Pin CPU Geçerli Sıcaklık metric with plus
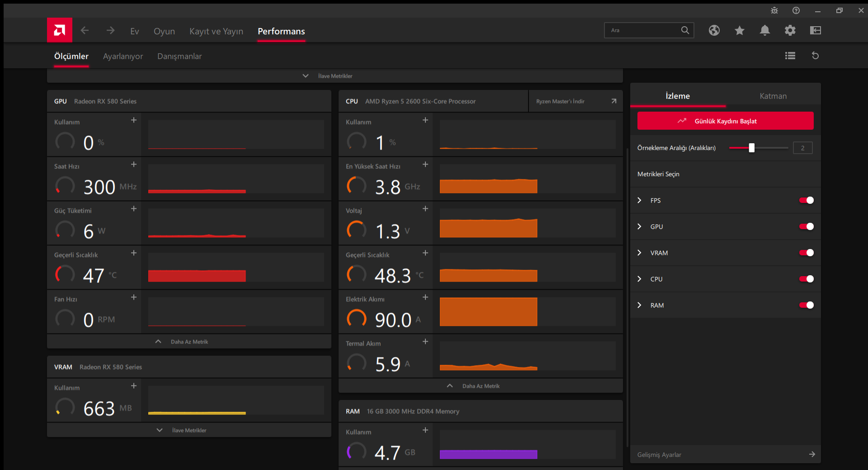The width and height of the screenshot is (868, 470). click(425, 253)
